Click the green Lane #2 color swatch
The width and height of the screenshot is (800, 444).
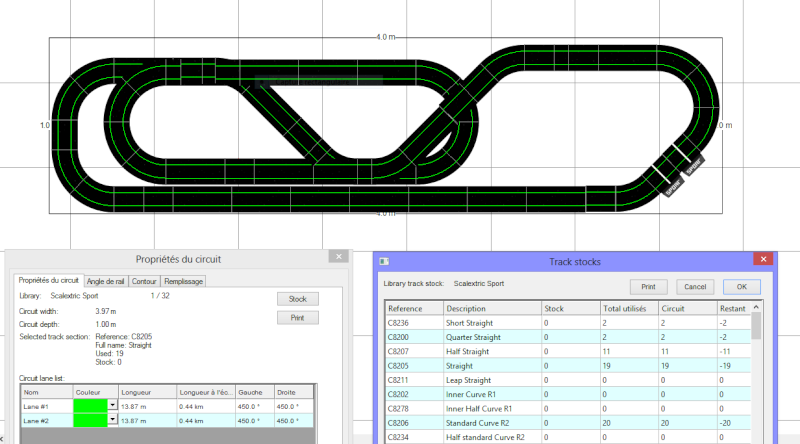point(90,421)
